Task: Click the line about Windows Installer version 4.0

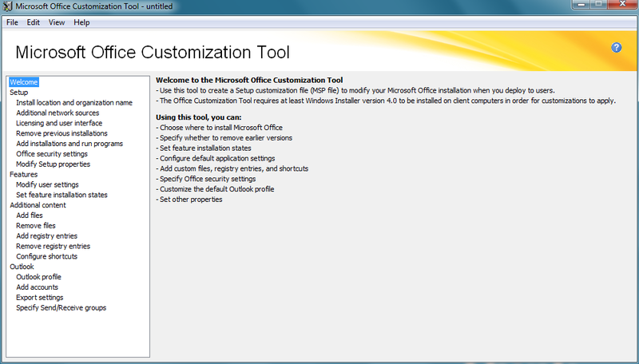Action: click(386, 101)
